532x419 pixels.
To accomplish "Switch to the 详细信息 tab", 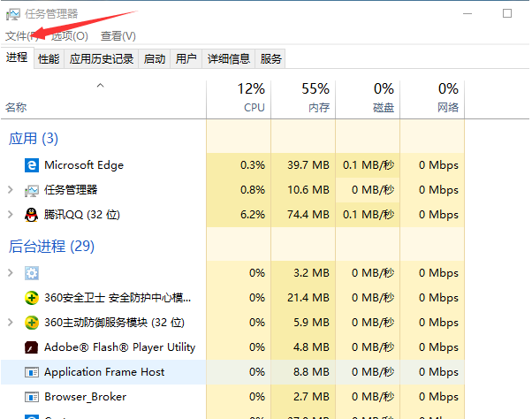I will pyautogui.click(x=229, y=59).
